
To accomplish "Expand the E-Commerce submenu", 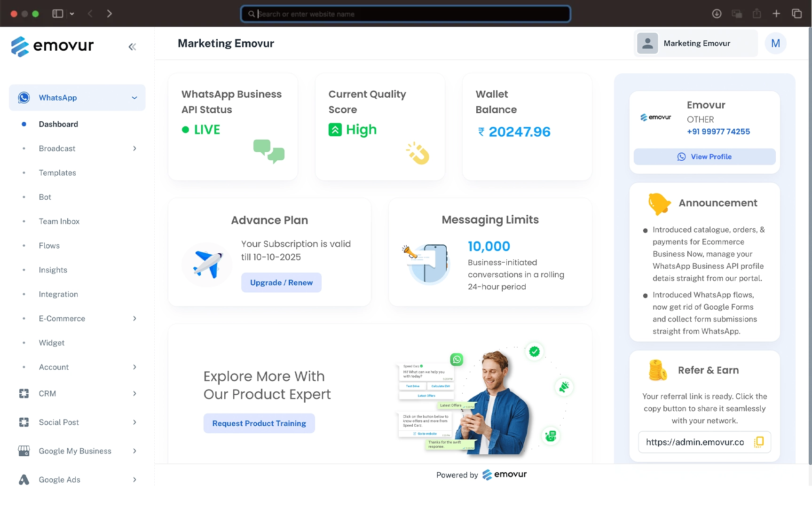I will click(x=134, y=319).
